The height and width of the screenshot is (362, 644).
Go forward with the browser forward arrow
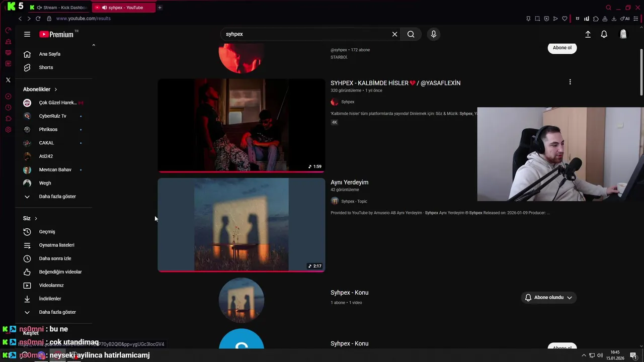pos(29,19)
